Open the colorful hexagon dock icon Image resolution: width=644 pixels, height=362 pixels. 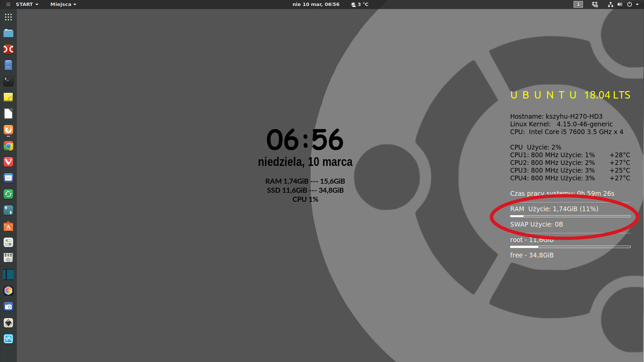(x=8, y=291)
